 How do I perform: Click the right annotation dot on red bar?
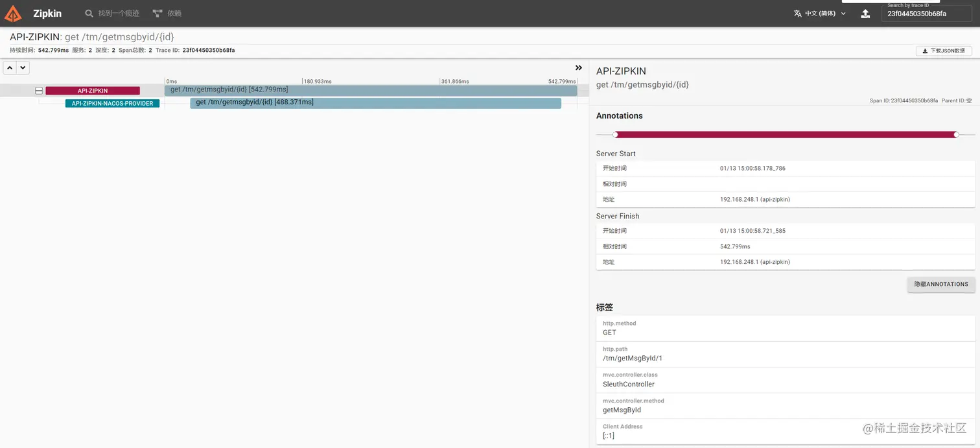coord(956,134)
